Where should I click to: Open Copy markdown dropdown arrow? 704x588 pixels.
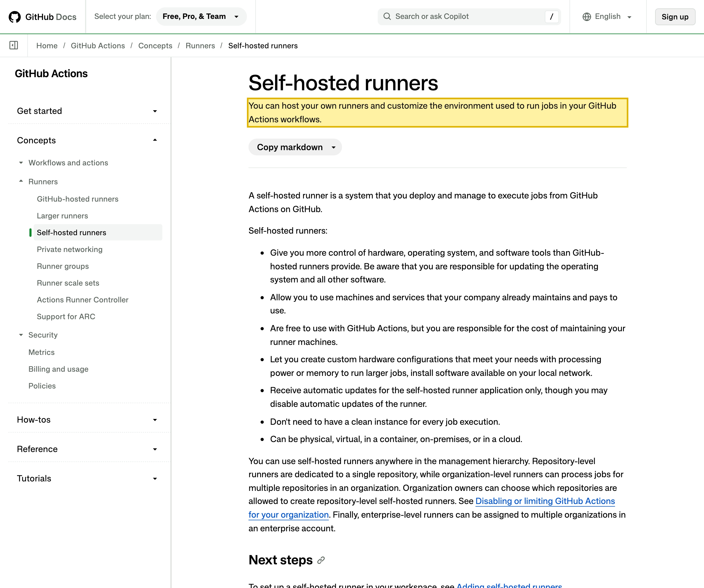[x=333, y=148]
